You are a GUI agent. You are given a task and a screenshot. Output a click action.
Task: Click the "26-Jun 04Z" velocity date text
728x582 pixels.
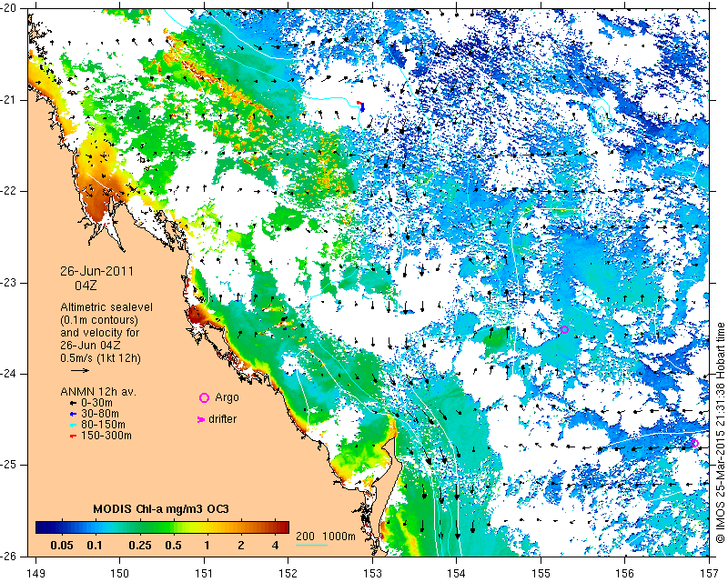[x=92, y=346]
